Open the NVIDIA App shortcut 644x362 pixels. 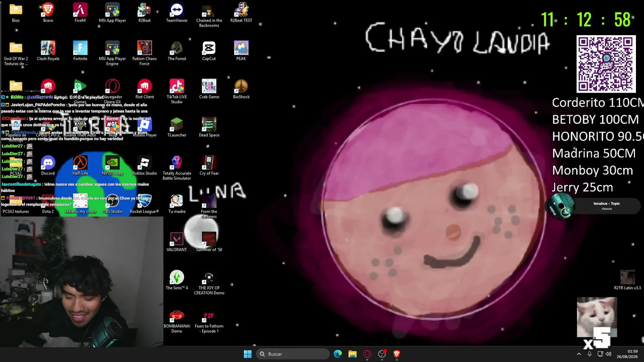point(112,165)
